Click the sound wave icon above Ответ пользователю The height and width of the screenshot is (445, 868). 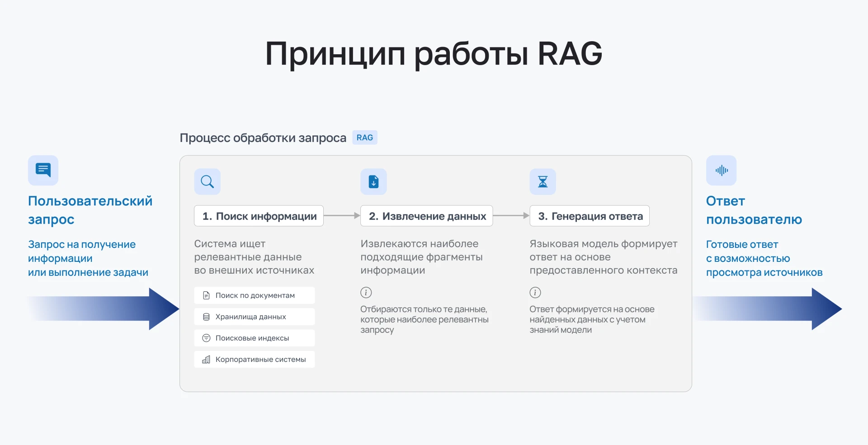pyautogui.click(x=721, y=170)
